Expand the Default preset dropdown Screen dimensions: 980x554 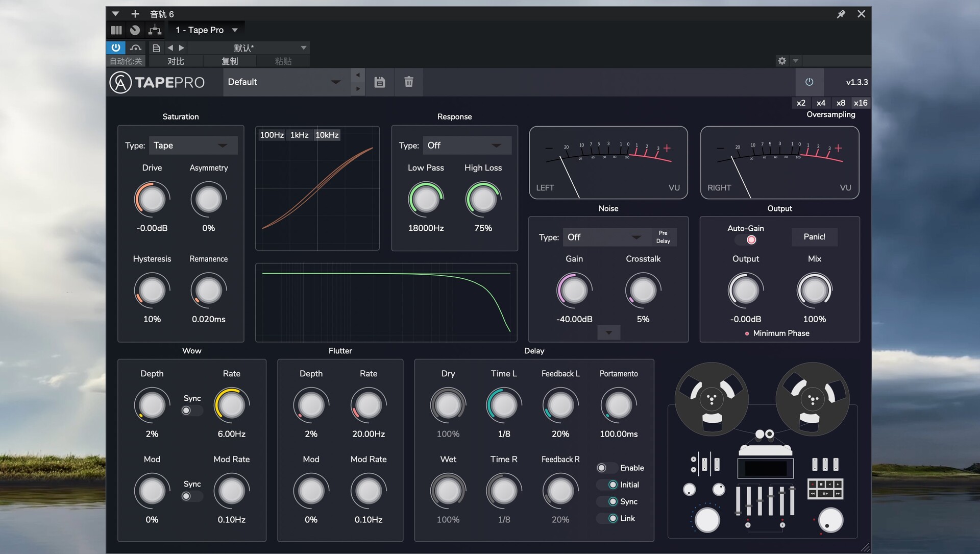coord(335,82)
